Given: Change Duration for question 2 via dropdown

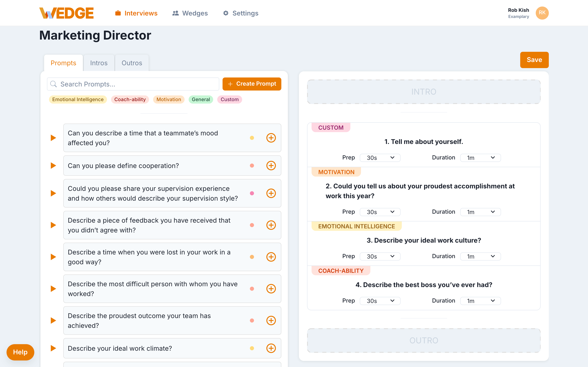Looking at the screenshot, I should 480,212.
